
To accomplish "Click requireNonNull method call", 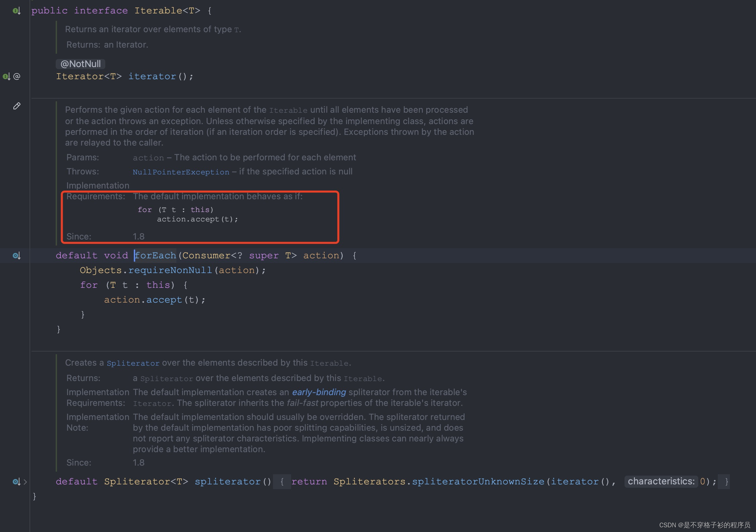I will tap(170, 270).
